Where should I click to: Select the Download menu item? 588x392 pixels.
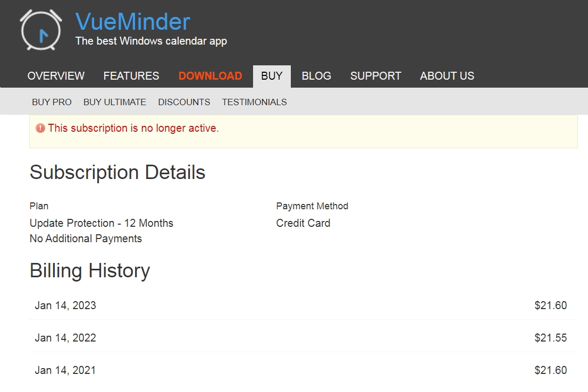click(211, 76)
